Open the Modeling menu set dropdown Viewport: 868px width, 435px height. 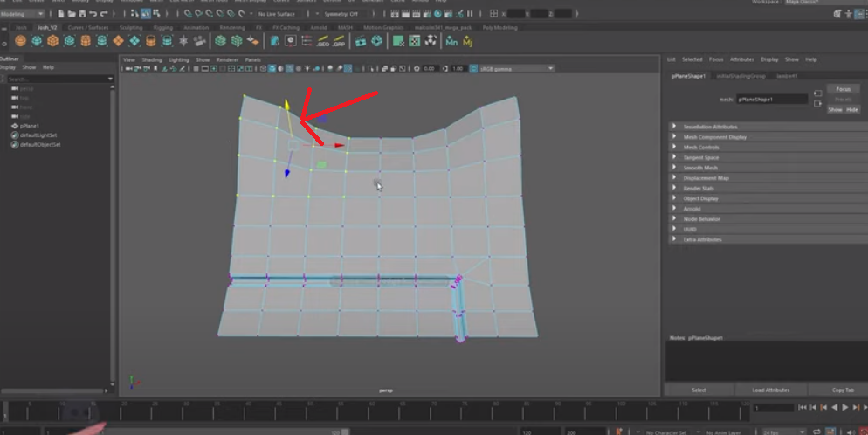point(23,14)
